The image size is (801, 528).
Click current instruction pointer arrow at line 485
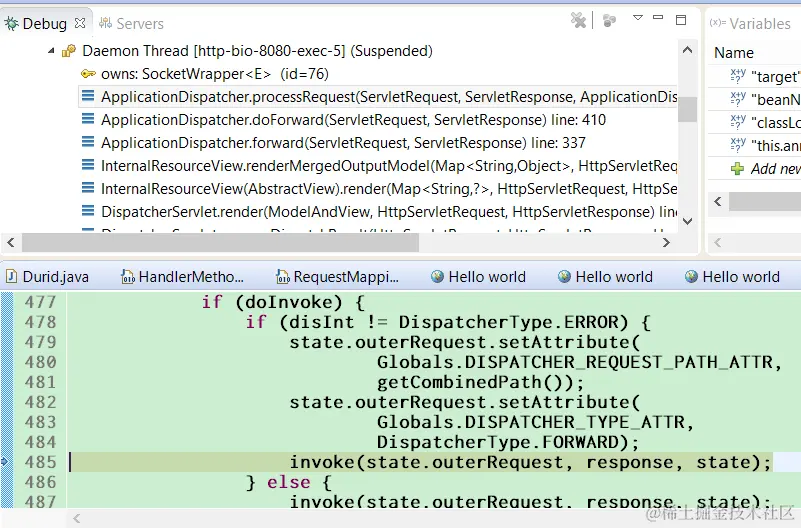pos(5,462)
